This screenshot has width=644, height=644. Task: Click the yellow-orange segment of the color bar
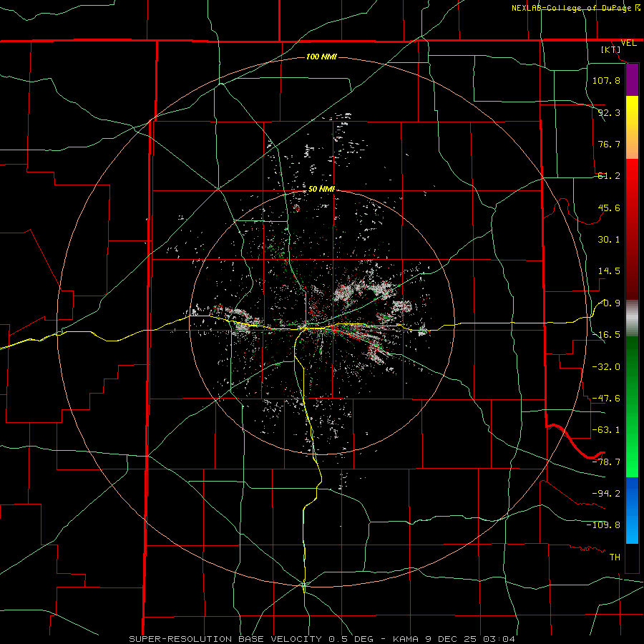point(632,127)
